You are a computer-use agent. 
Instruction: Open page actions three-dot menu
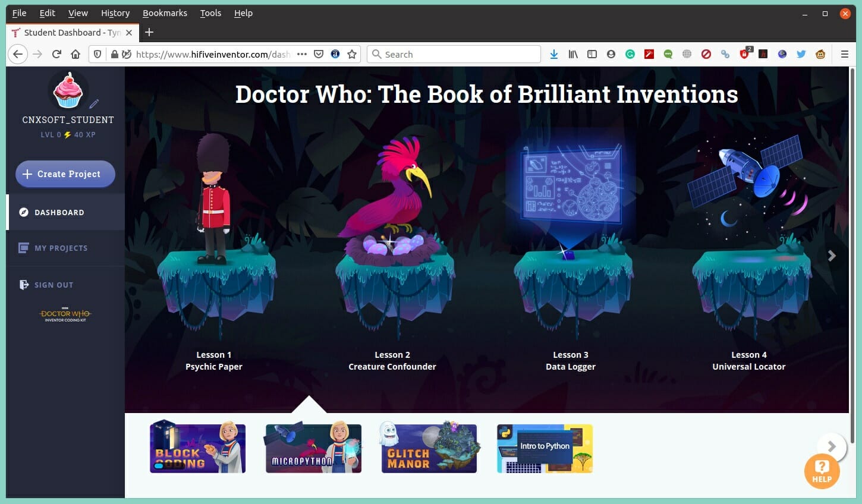[302, 54]
